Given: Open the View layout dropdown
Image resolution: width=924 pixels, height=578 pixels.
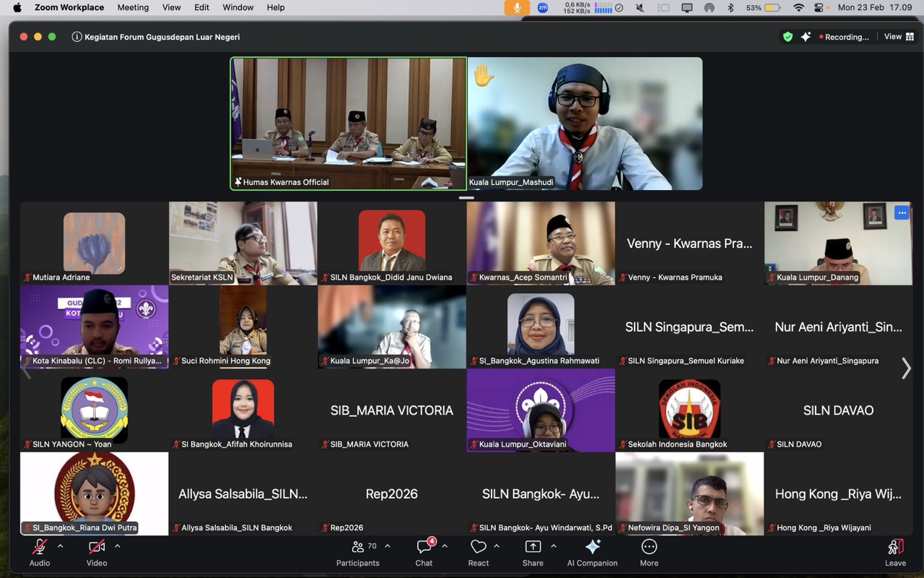Looking at the screenshot, I should click(899, 37).
